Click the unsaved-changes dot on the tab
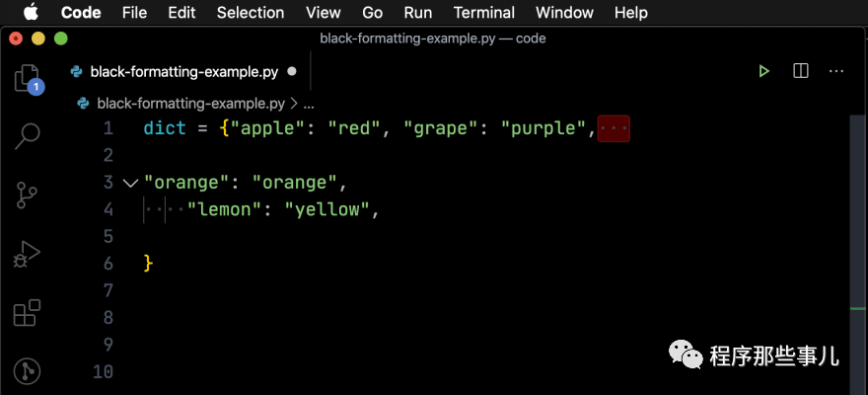Image resolution: width=868 pixels, height=395 pixels. 292,71
